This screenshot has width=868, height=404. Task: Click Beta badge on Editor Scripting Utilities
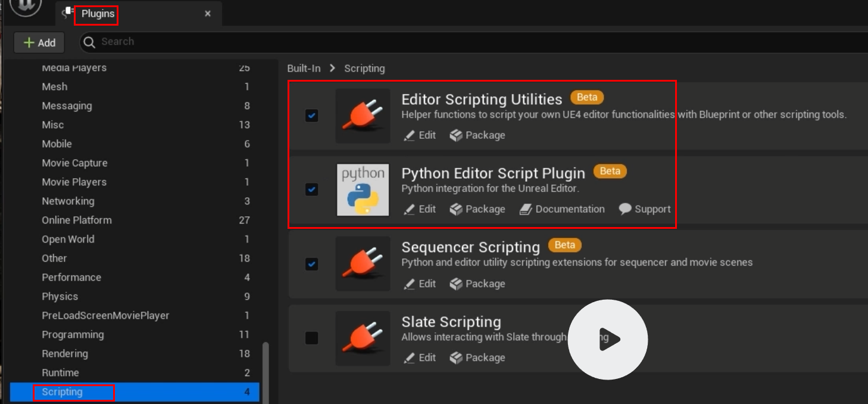(587, 97)
